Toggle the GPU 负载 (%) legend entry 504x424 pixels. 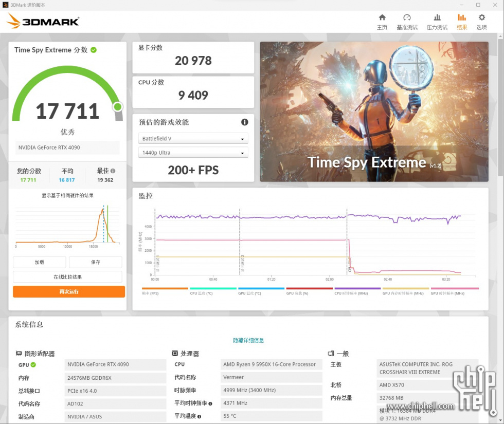[310, 291]
